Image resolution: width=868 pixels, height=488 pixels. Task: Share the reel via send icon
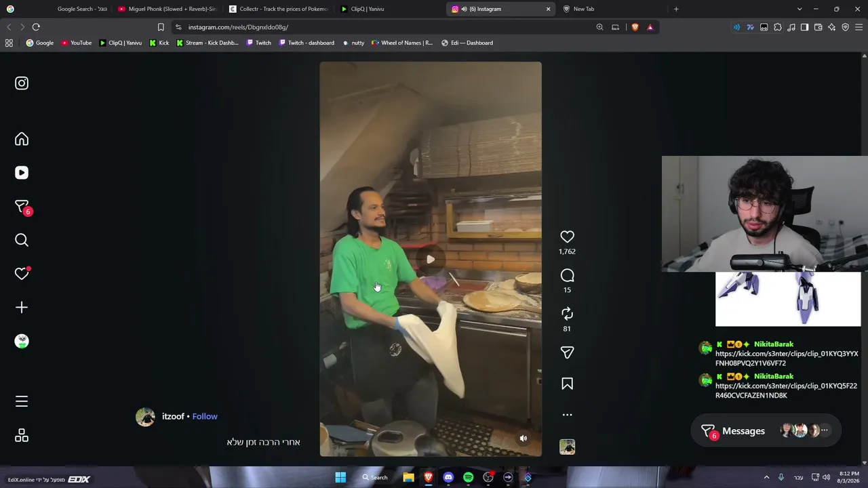point(567,352)
